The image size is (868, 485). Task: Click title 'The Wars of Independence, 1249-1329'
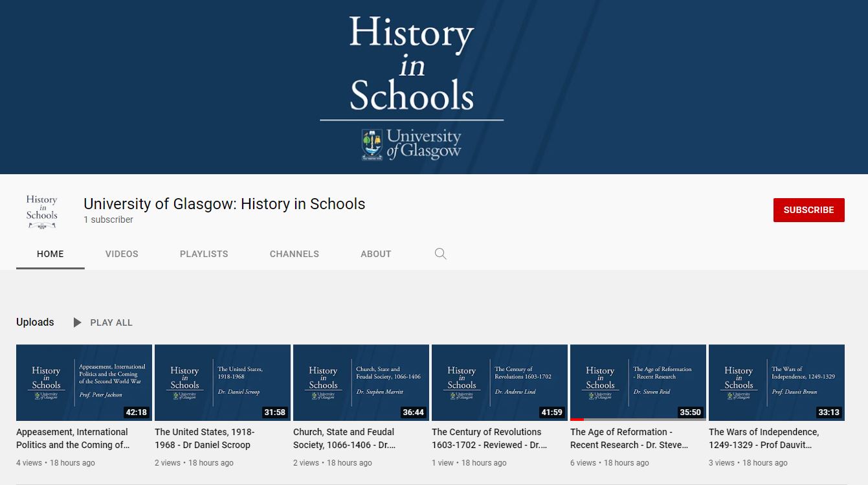coord(764,438)
